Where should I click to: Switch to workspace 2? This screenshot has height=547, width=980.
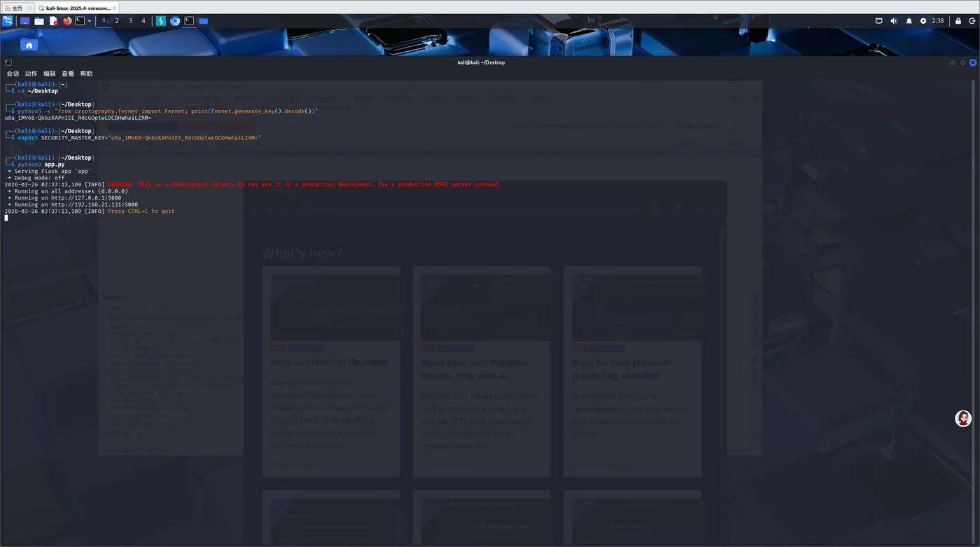[x=117, y=21]
